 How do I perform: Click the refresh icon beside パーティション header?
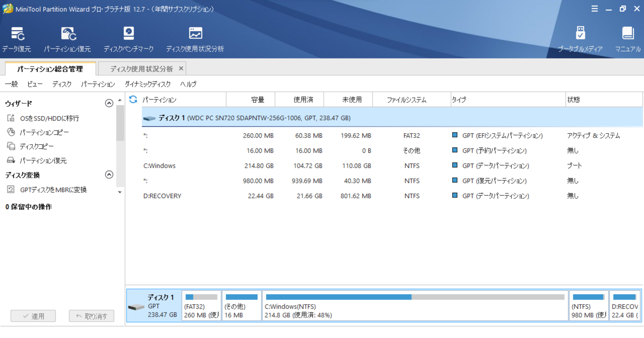tap(133, 99)
